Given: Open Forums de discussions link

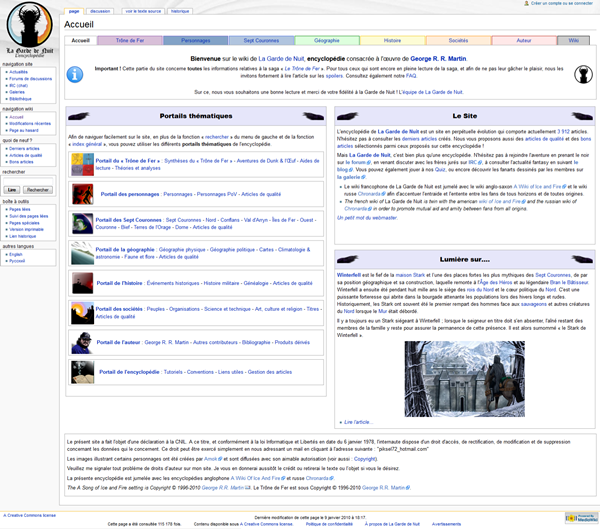Looking at the screenshot, I should [x=31, y=79].
